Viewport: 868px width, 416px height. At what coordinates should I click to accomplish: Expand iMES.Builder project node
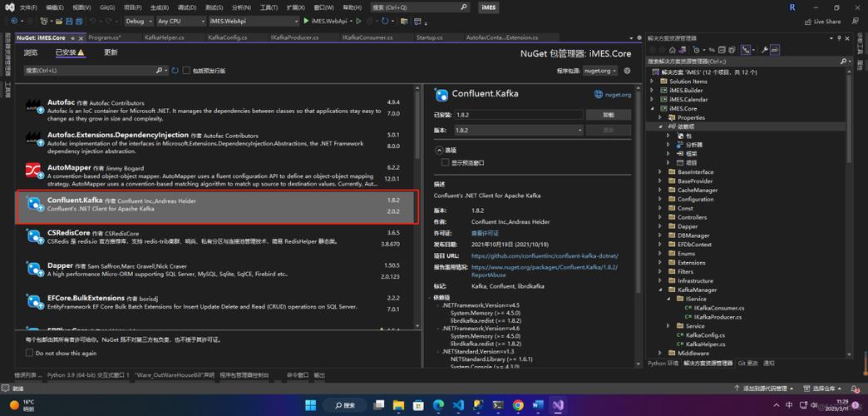pyautogui.click(x=652, y=91)
